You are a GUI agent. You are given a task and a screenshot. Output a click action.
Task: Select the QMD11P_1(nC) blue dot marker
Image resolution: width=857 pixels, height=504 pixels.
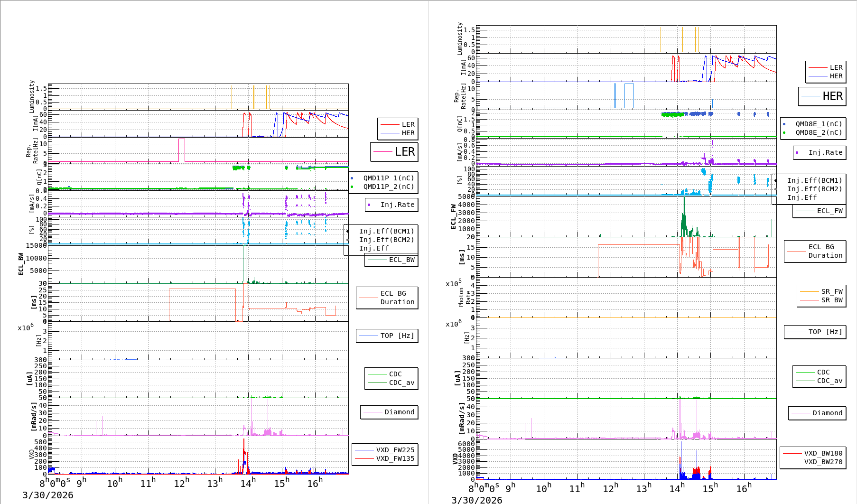[352, 178]
